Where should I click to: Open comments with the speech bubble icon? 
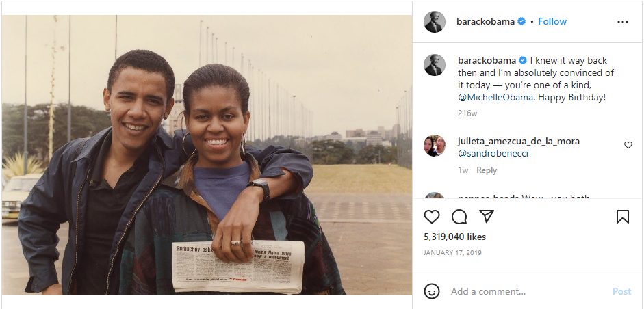pos(459,217)
